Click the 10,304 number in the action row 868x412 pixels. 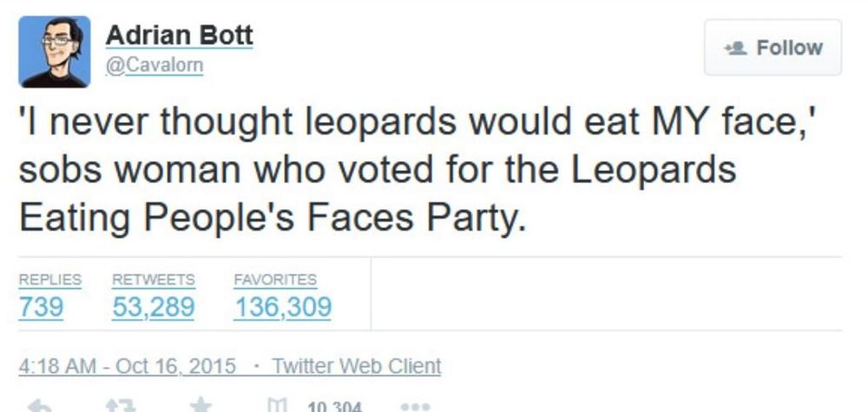point(335,406)
